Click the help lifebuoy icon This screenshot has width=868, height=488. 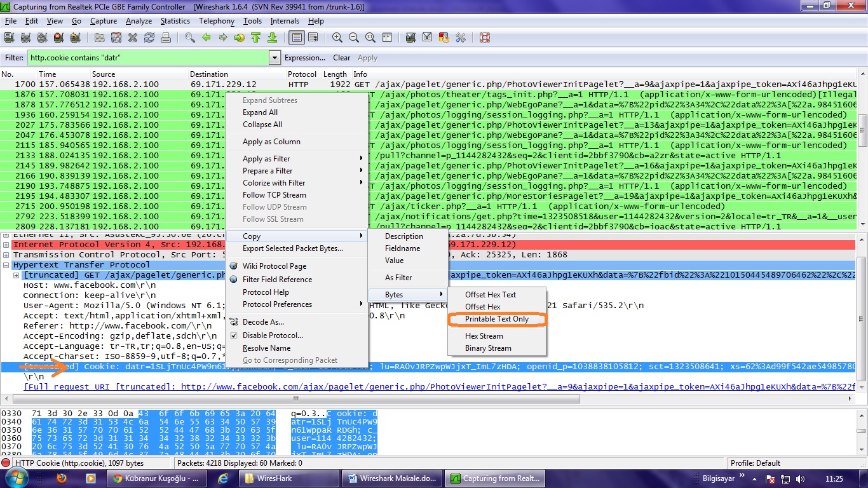485,38
